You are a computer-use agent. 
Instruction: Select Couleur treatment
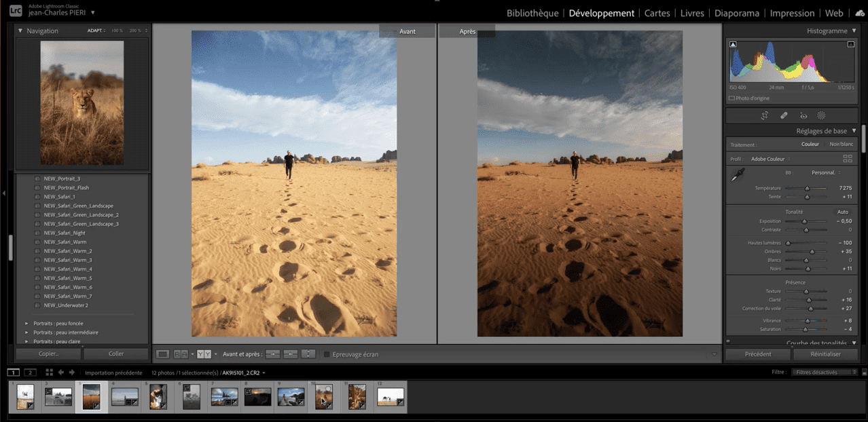pyautogui.click(x=810, y=144)
